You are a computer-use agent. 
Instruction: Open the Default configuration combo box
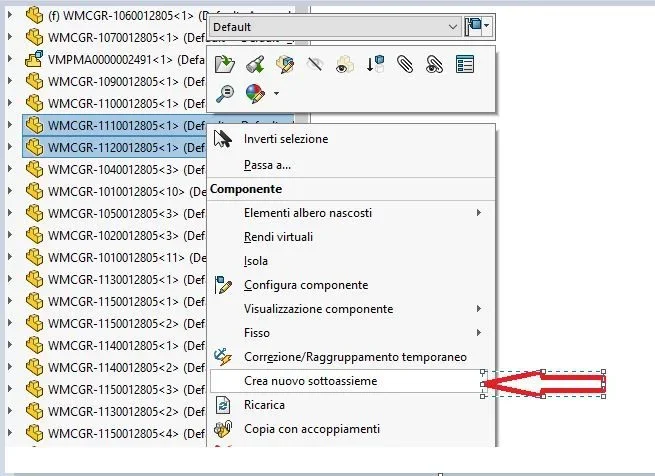pyautogui.click(x=335, y=27)
